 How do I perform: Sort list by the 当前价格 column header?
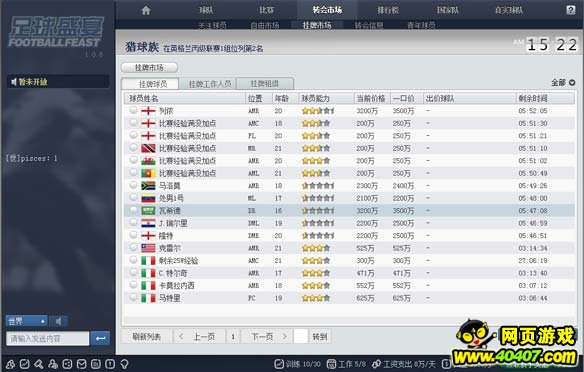pyautogui.click(x=371, y=98)
